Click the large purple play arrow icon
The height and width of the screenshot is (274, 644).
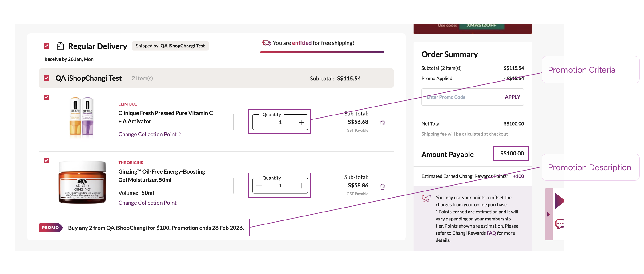(559, 201)
